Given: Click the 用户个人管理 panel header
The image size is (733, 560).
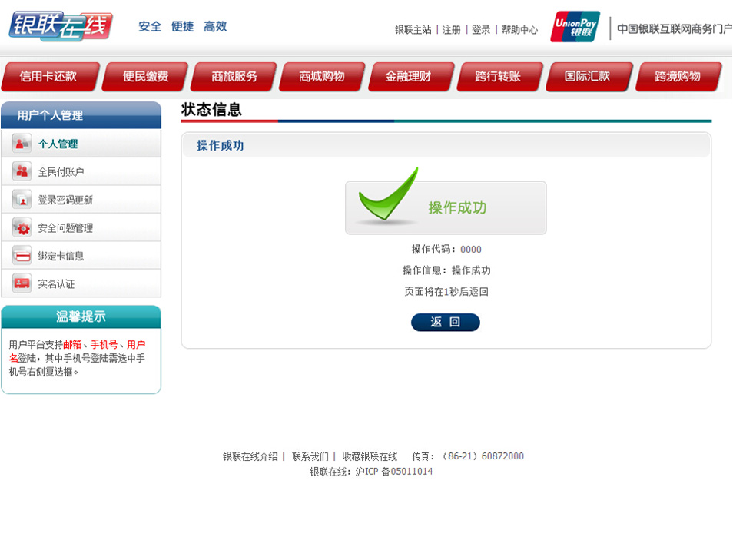Looking at the screenshot, I should click(x=81, y=115).
